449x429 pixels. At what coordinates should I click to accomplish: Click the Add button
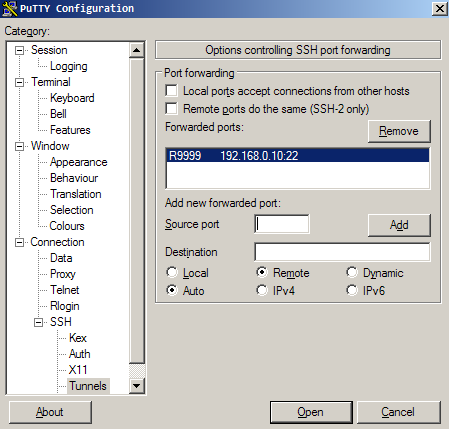point(399,225)
